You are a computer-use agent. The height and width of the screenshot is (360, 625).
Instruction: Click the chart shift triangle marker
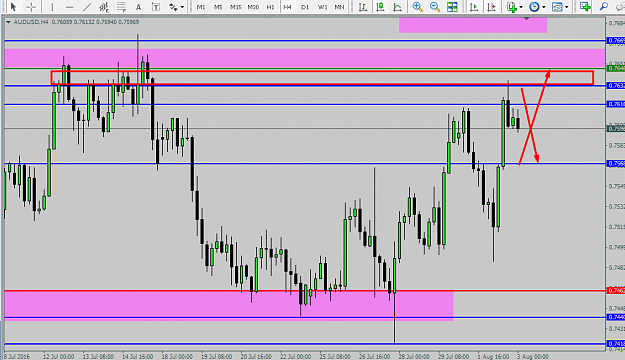527,19
